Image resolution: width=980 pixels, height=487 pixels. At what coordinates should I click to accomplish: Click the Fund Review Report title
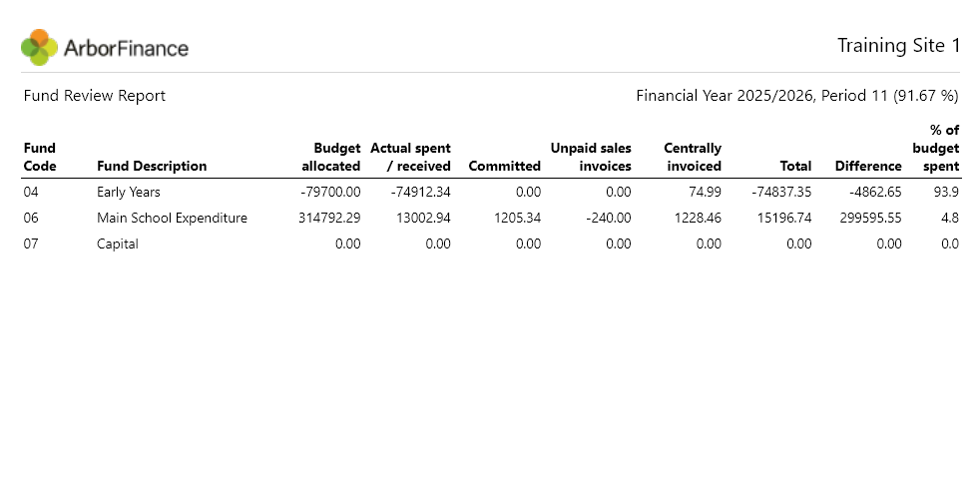(95, 96)
